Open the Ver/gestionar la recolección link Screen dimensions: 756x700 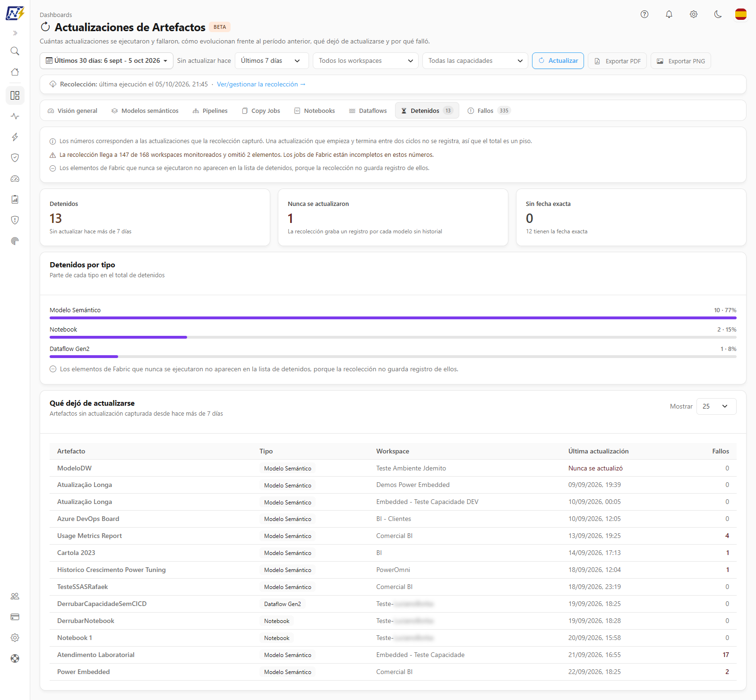261,84
